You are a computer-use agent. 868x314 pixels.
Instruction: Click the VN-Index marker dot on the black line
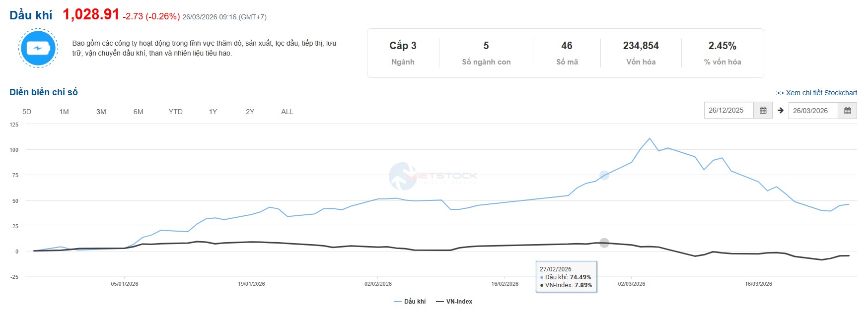604,243
